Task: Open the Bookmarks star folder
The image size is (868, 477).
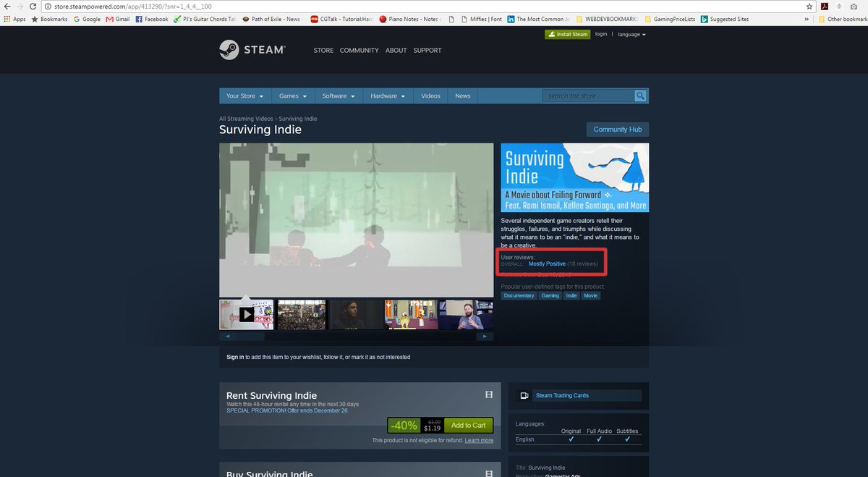Action: pyautogui.click(x=48, y=19)
